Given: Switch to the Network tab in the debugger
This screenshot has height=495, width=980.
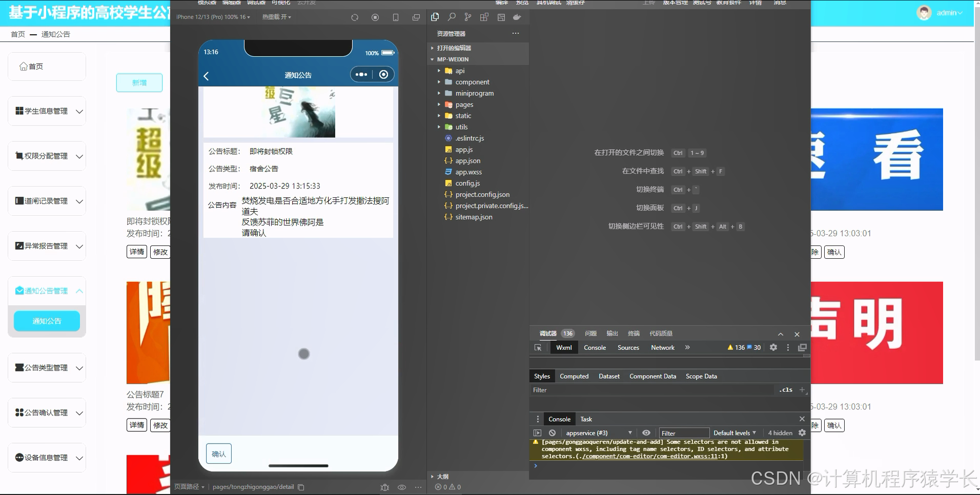Looking at the screenshot, I should [662, 347].
